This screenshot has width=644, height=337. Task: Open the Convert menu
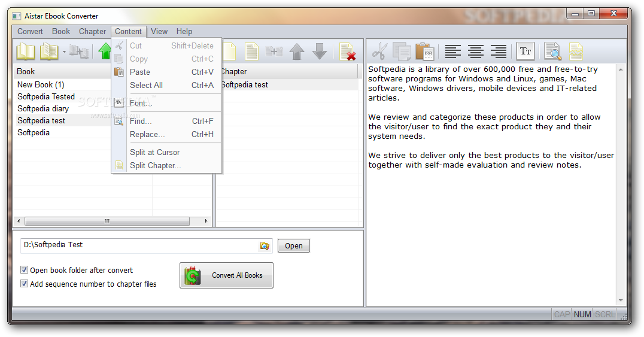pos(30,31)
